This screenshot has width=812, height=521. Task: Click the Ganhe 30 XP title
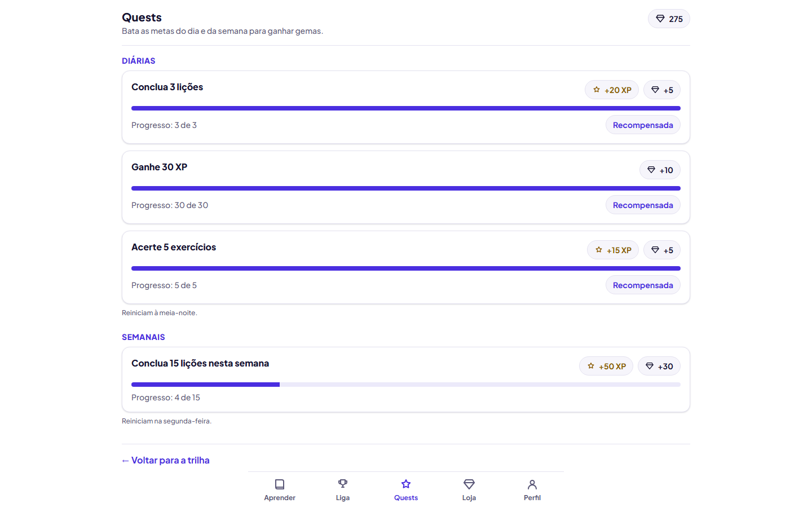[x=159, y=167]
